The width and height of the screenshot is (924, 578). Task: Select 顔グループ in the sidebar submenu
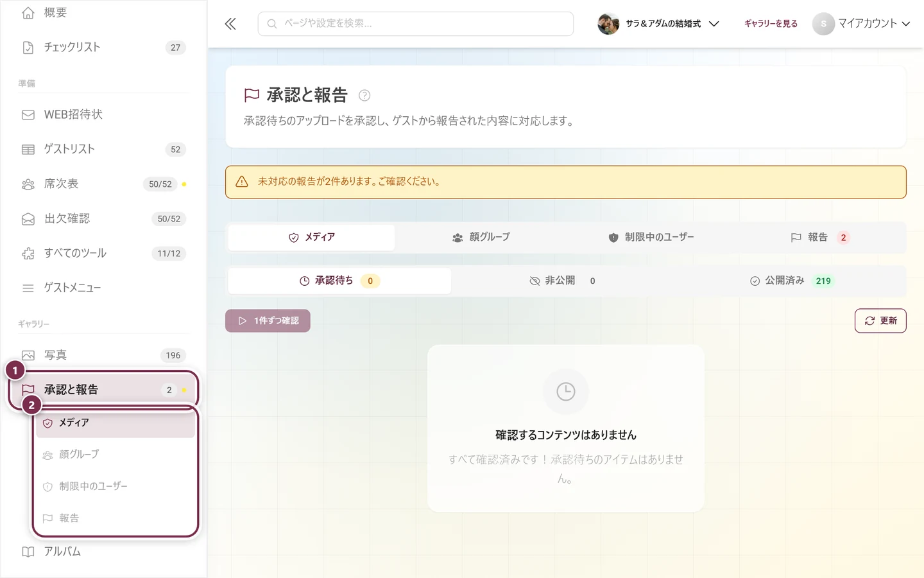(116, 455)
